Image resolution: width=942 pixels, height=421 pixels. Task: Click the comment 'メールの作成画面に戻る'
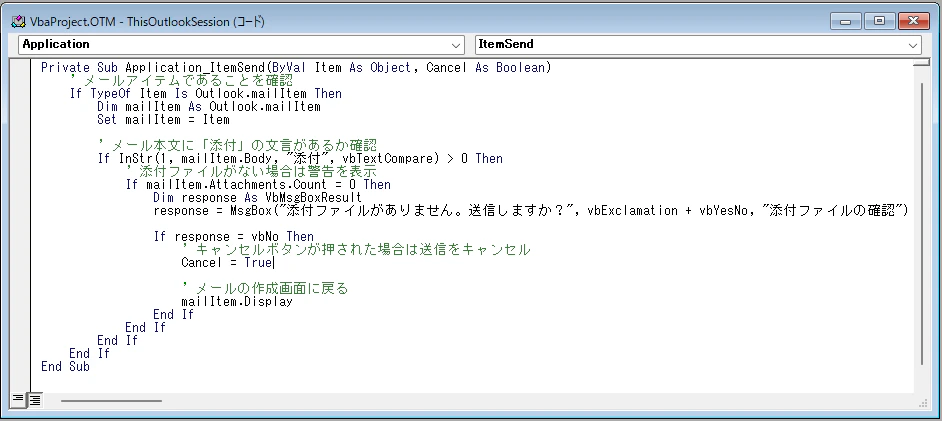click(x=264, y=289)
